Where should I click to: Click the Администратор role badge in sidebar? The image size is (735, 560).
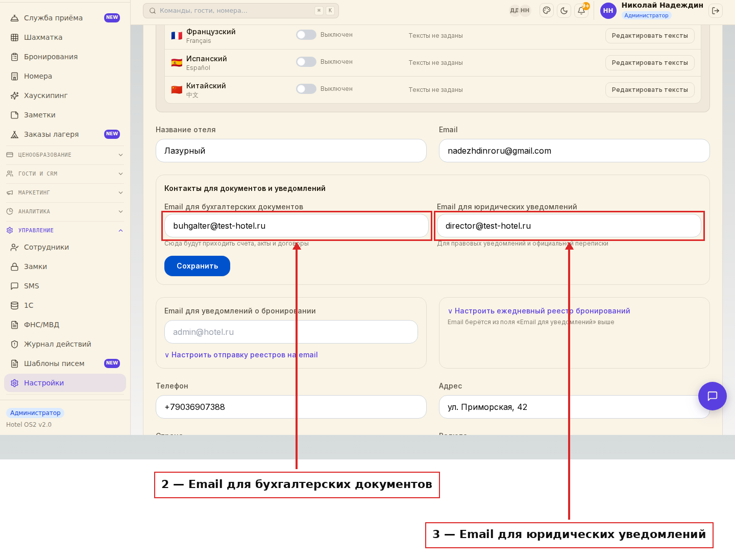point(35,413)
